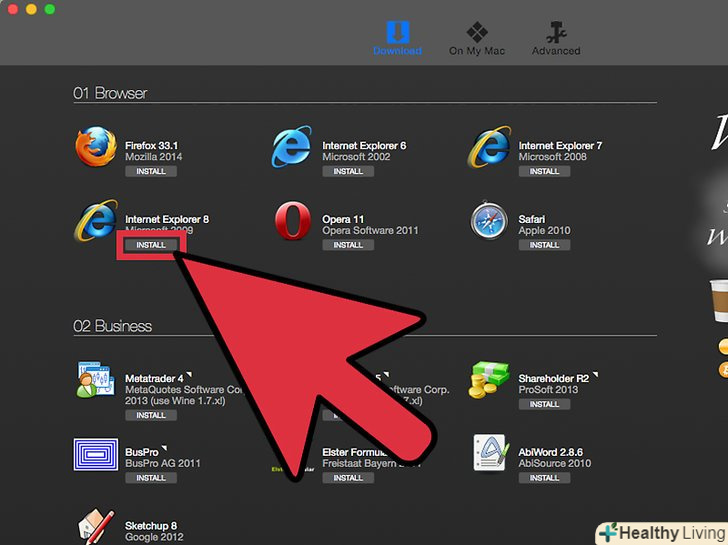Screen dimensions: 728x545
Task: Close the window with red button
Action: 13,9
